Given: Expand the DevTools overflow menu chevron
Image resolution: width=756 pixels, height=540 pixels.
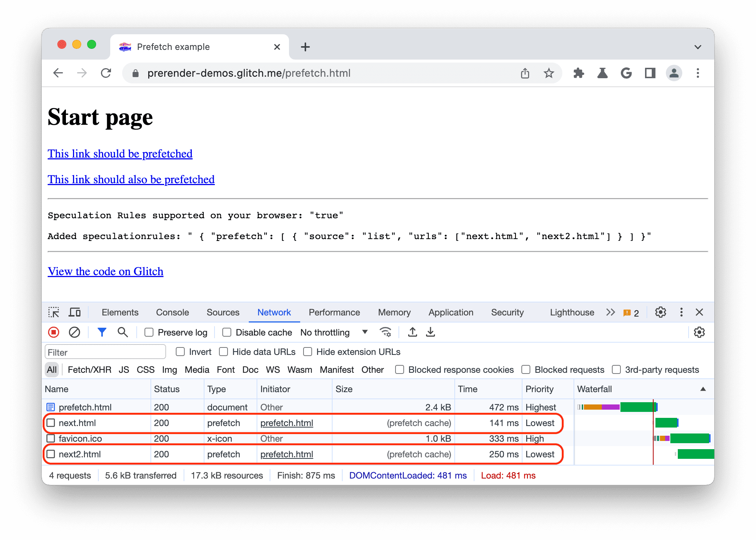Looking at the screenshot, I should tap(611, 311).
